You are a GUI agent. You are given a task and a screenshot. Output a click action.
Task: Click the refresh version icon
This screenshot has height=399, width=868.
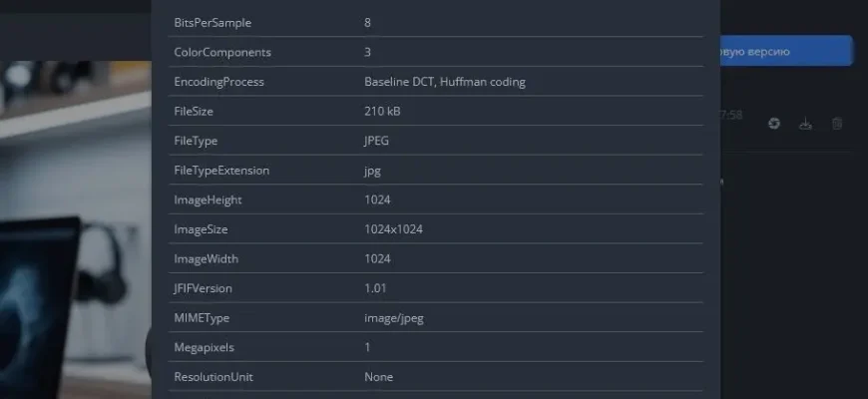(x=774, y=124)
